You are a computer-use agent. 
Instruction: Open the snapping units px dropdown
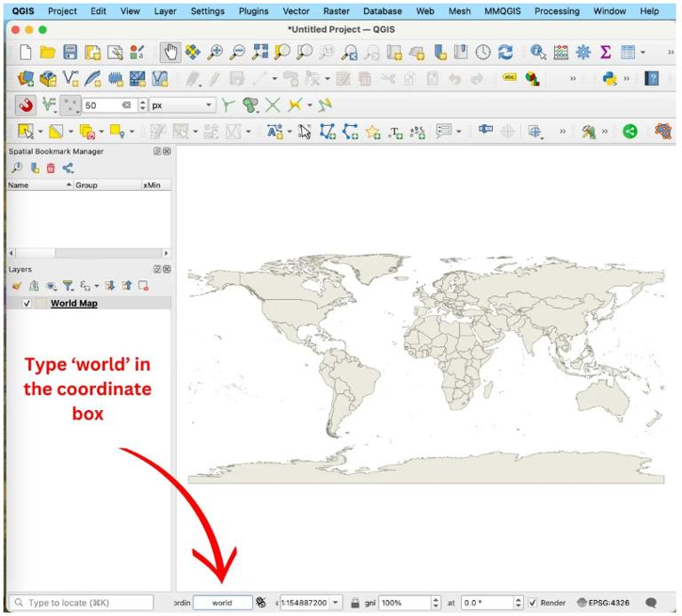(x=182, y=106)
